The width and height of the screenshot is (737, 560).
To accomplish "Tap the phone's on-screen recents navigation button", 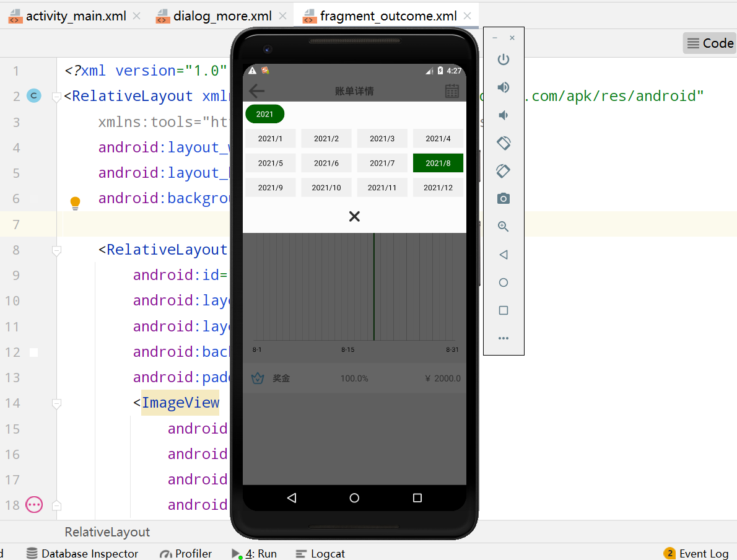I will tap(417, 498).
